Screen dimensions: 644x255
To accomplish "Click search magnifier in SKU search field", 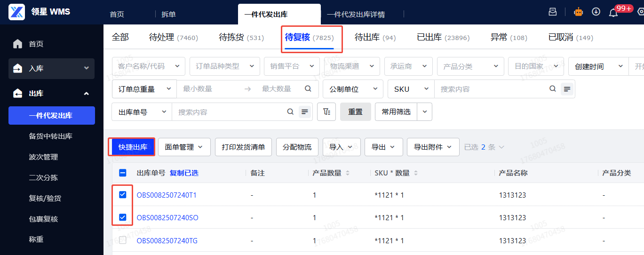I will tap(553, 89).
